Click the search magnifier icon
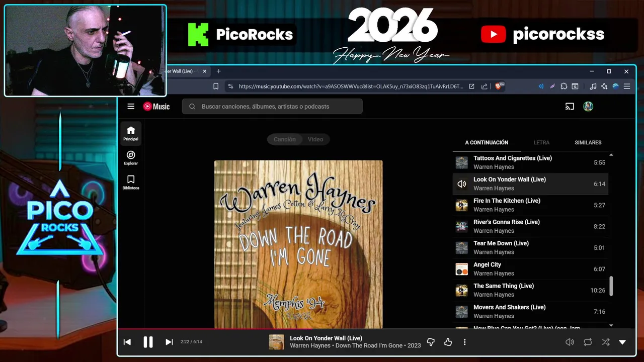 pyautogui.click(x=192, y=107)
